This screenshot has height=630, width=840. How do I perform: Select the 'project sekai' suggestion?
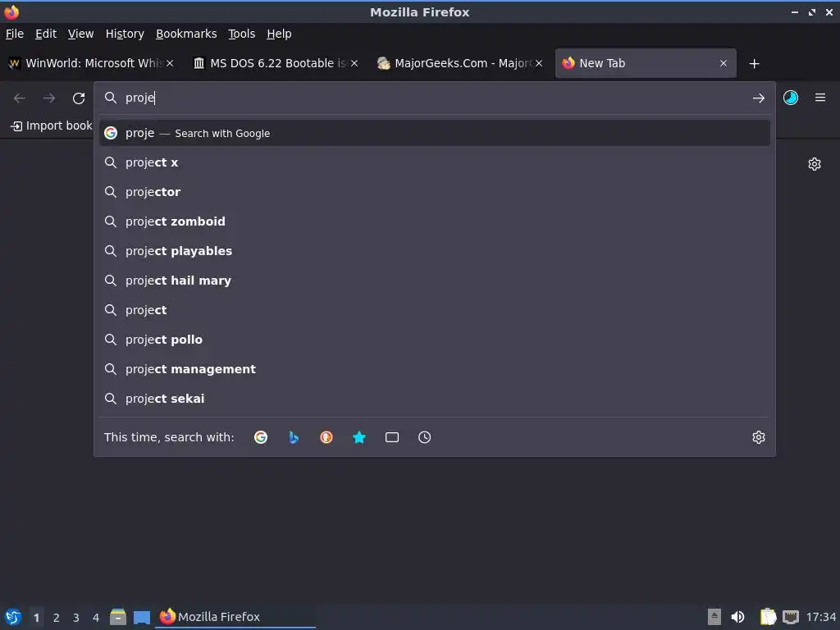click(435, 399)
